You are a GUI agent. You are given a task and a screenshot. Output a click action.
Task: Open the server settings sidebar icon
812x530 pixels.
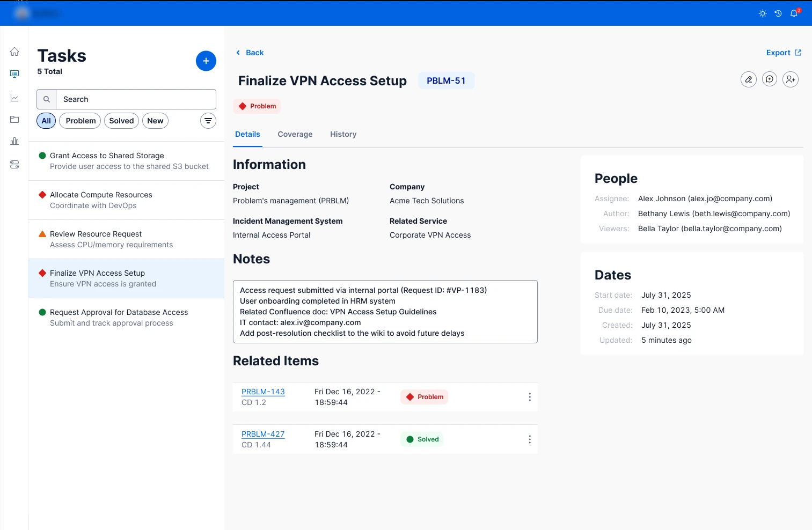[14, 165]
